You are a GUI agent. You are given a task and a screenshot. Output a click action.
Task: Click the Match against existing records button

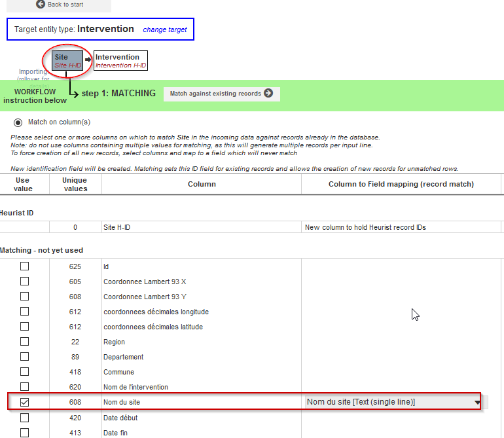[x=221, y=94]
